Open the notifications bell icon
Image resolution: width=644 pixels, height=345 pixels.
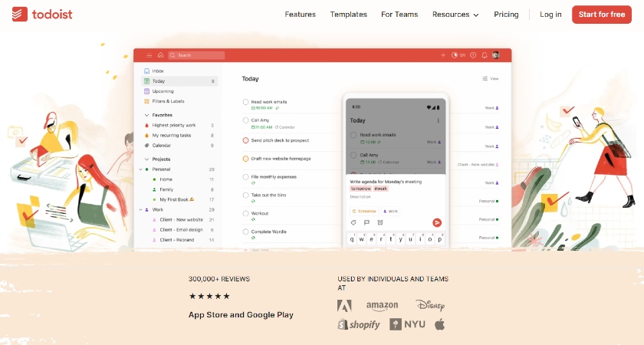[485, 55]
